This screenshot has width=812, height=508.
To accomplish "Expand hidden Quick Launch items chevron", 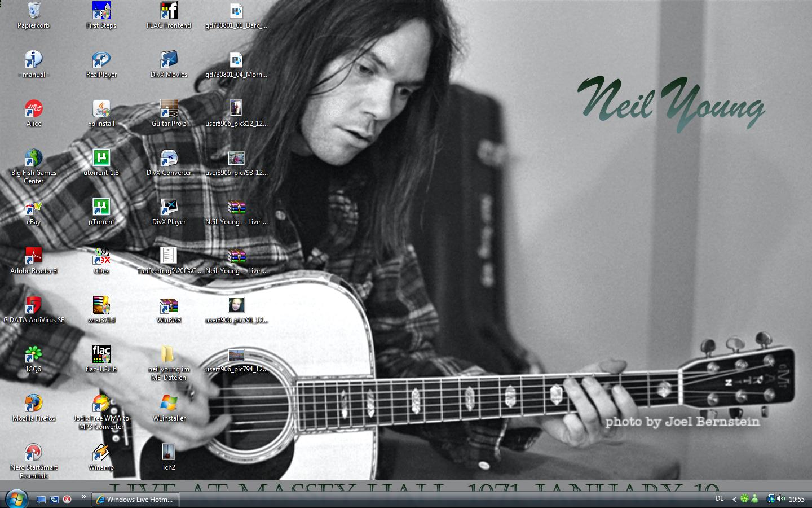I will pyautogui.click(x=84, y=497).
